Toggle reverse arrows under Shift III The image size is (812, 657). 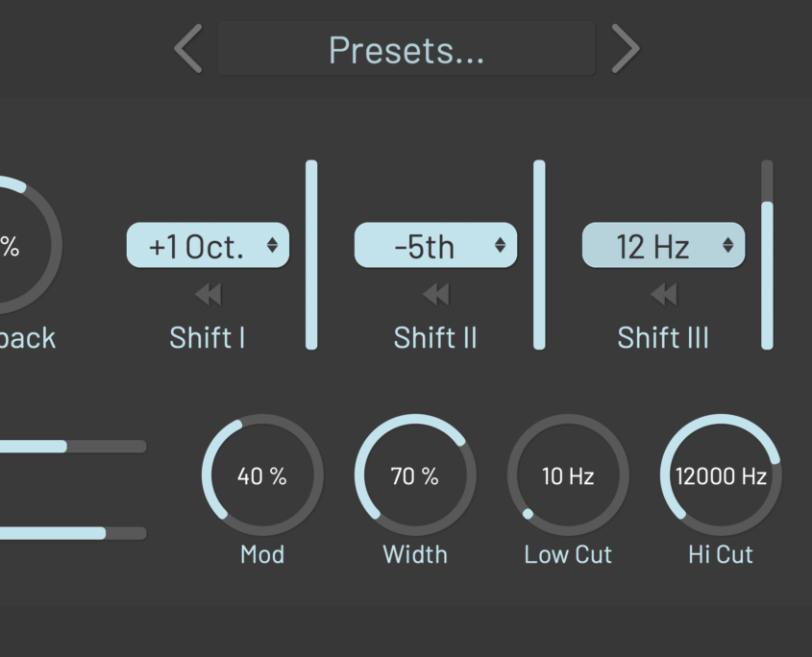(663, 294)
